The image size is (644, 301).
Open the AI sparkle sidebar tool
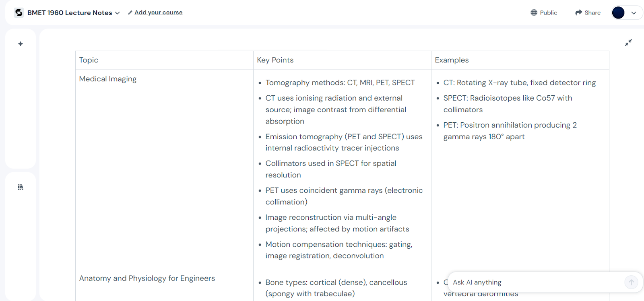click(x=21, y=44)
